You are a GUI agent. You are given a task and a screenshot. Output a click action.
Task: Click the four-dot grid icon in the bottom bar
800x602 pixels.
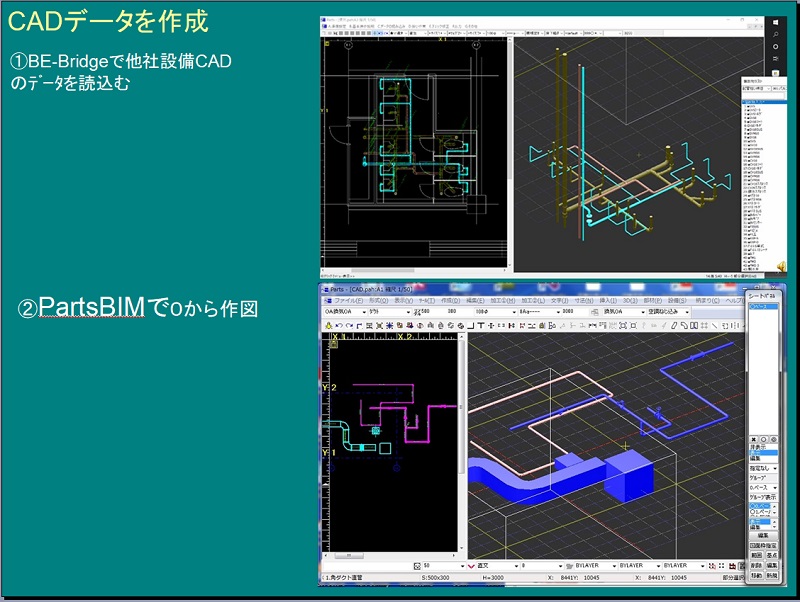[x=721, y=566]
